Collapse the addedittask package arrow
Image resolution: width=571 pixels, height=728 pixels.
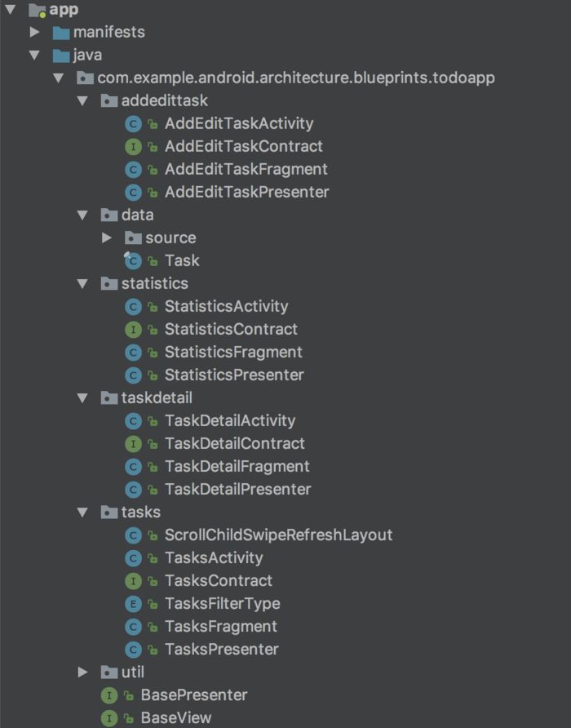click(x=82, y=101)
